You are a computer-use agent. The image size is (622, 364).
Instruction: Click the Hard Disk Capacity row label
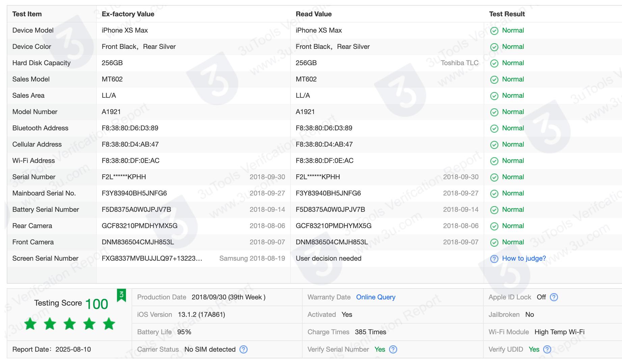pos(42,63)
